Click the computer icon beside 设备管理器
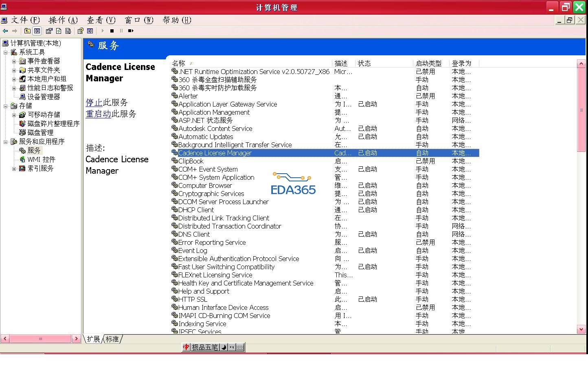The height and width of the screenshot is (366, 588). tap(23, 97)
